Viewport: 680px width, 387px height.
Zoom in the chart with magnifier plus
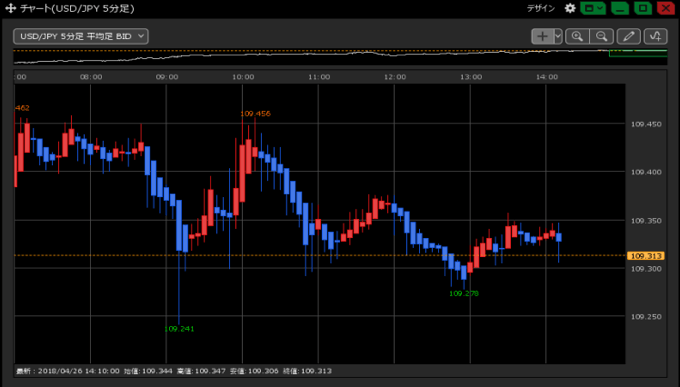pyautogui.click(x=577, y=36)
